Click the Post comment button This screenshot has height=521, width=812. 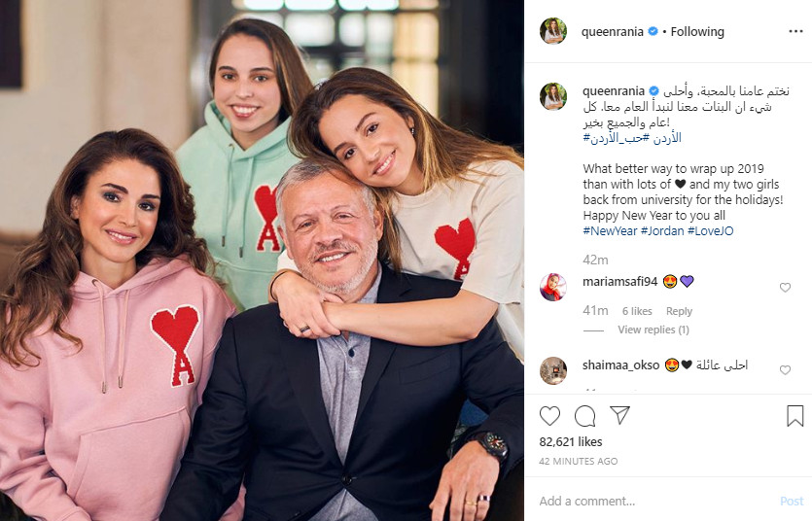pyautogui.click(x=792, y=501)
